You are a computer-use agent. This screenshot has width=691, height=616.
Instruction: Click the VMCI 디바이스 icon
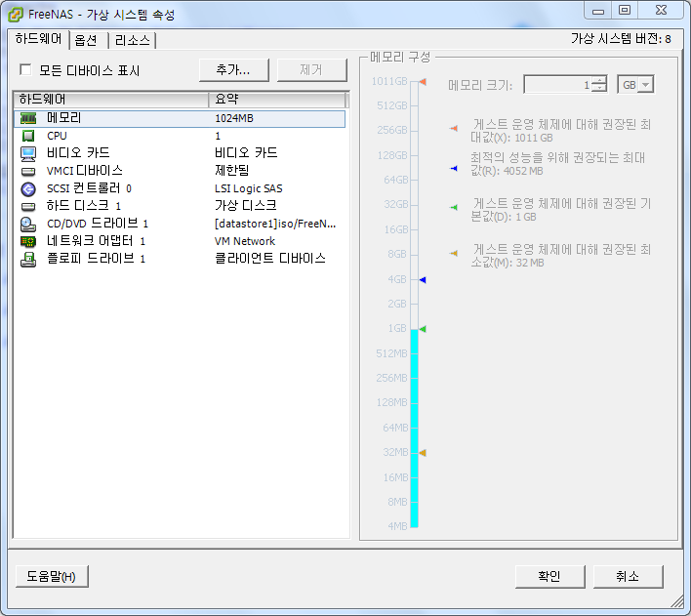coord(28,171)
